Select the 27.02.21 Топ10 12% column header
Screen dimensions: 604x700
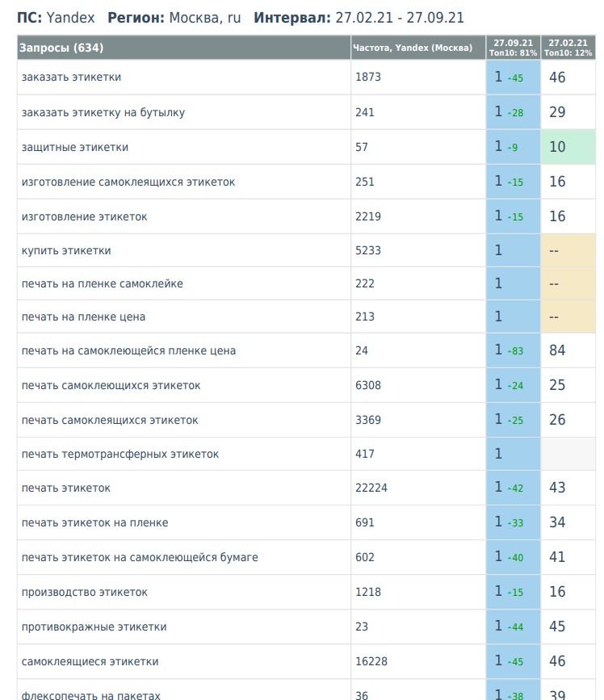pyautogui.click(x=568, y=48)
